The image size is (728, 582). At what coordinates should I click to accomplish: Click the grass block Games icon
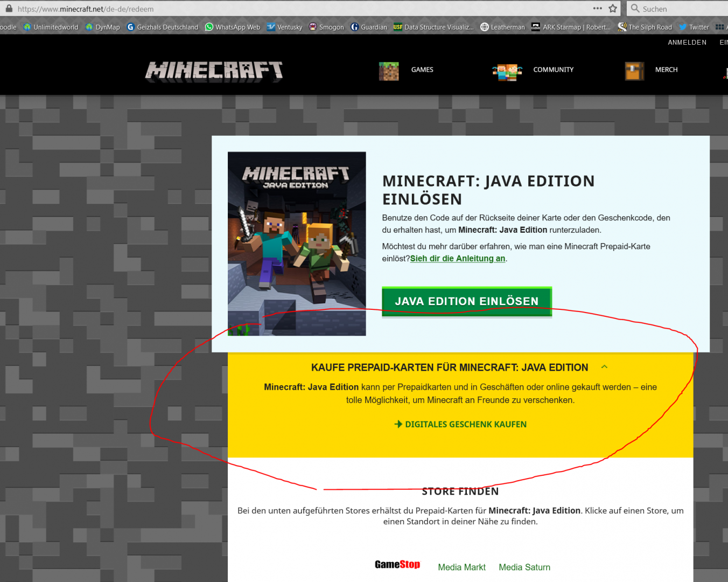pos(389,71)
